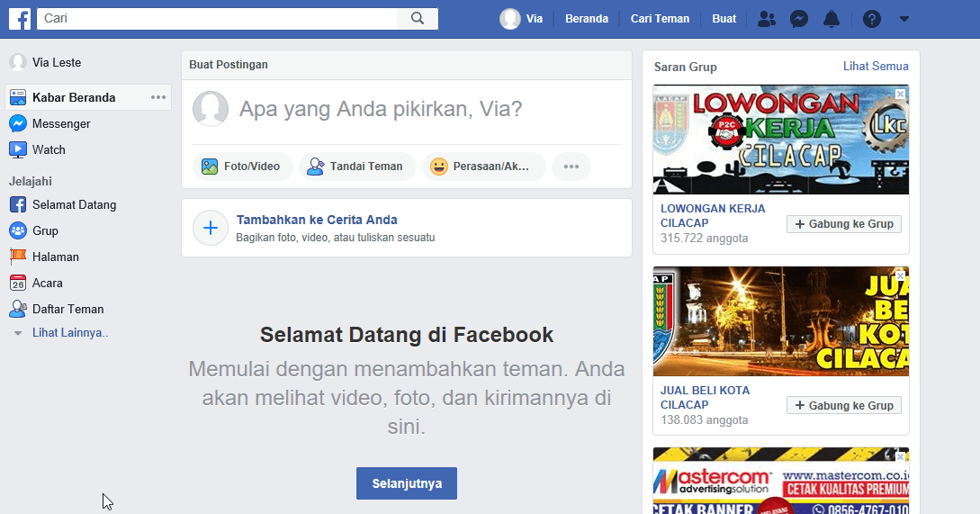Screen dimensions: 980x514
Task: Open Halaman label in left sidebar
Action: click(56, 257)
